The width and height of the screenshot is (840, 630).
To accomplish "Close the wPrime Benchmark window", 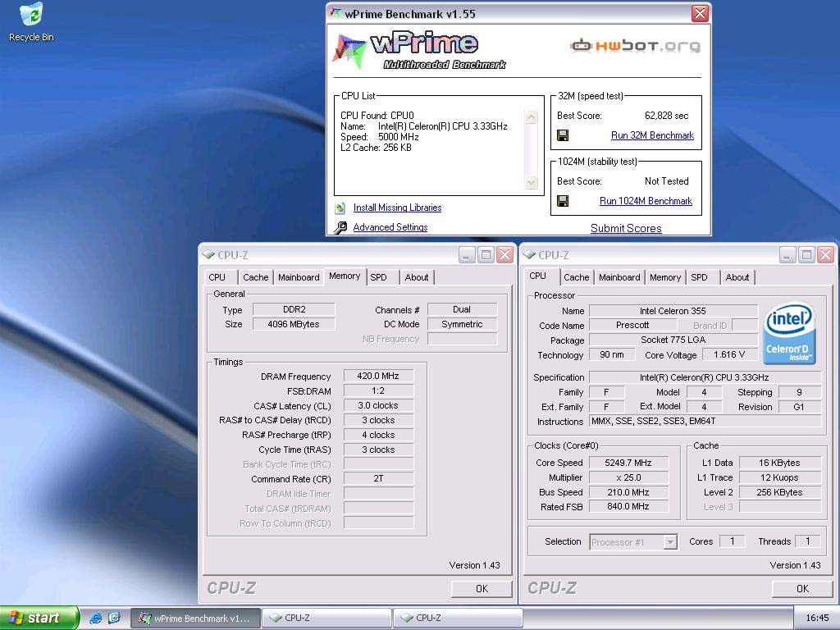I will (700, 13).
